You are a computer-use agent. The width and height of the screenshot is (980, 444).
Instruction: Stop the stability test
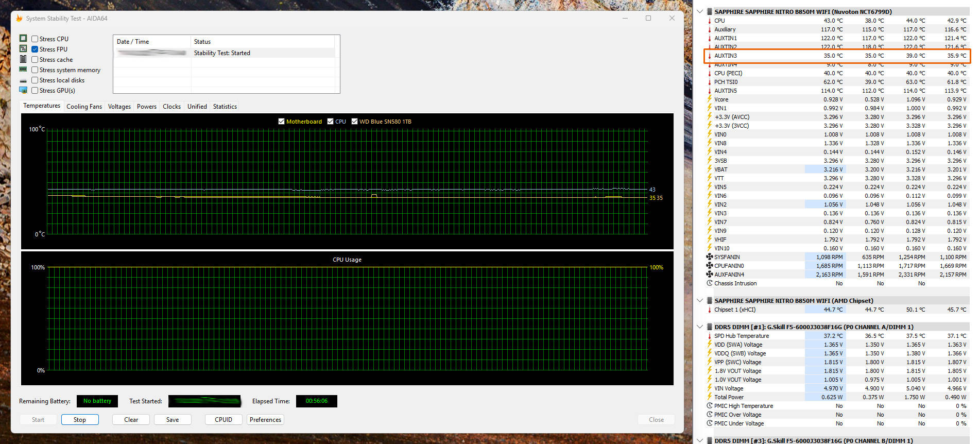tap(80, 420)
